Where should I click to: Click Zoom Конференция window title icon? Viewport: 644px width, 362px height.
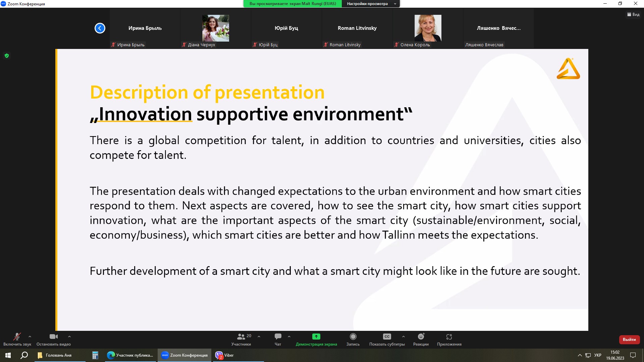tap(3, 4)
